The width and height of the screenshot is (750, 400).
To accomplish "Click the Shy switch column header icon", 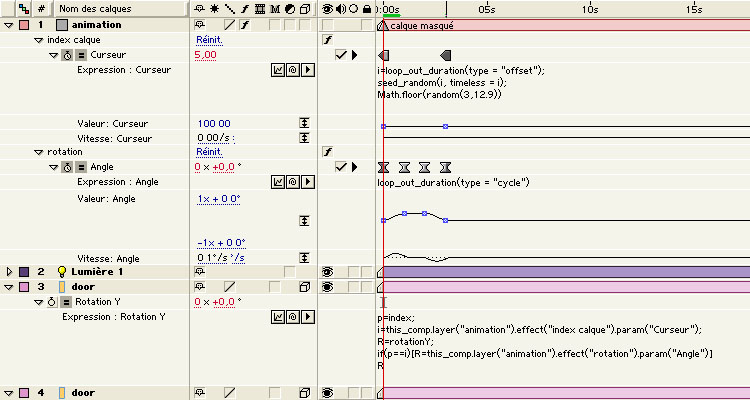I will point(199,9).
